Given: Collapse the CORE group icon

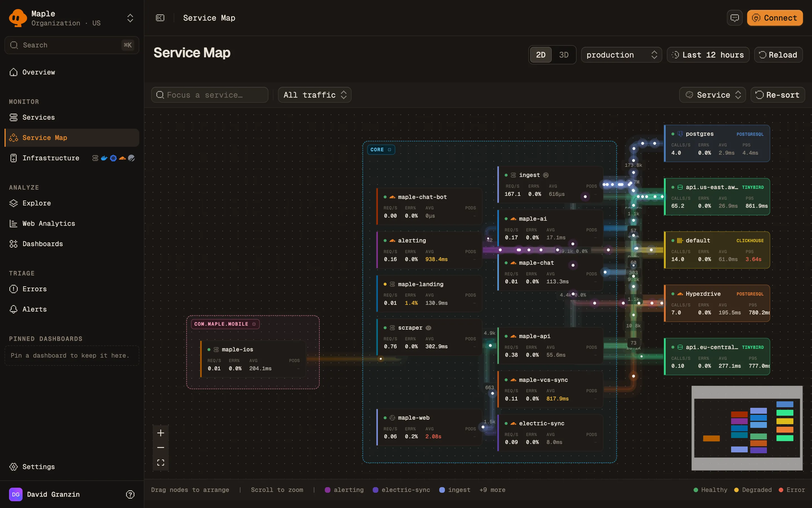Looking at the screenshot, I should point(390,150).
